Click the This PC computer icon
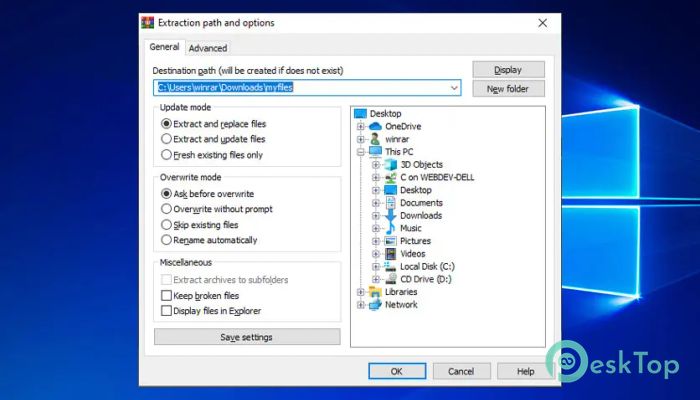700x400 pixels. pyautogui.click(x=375, y=152)
